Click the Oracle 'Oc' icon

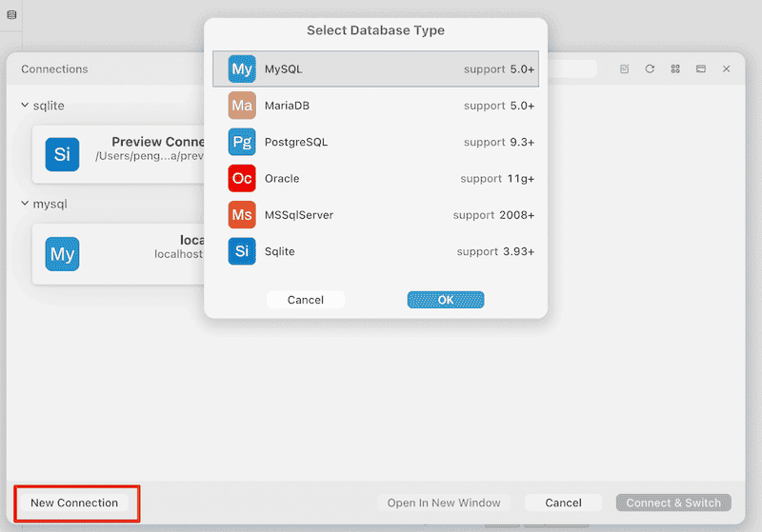[242, 178]
